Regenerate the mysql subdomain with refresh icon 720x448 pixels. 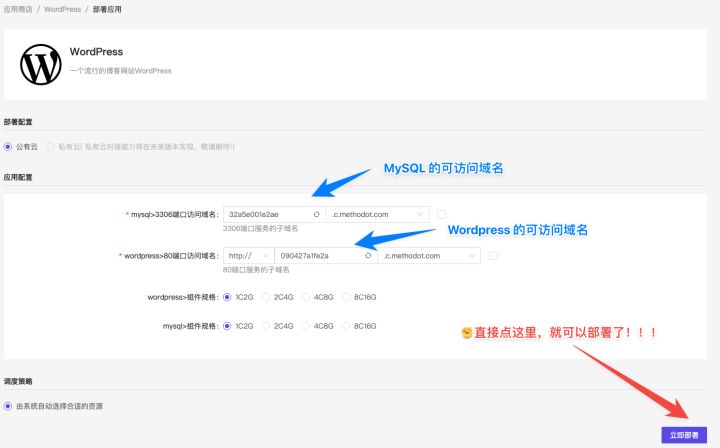[x=316, y=214]
